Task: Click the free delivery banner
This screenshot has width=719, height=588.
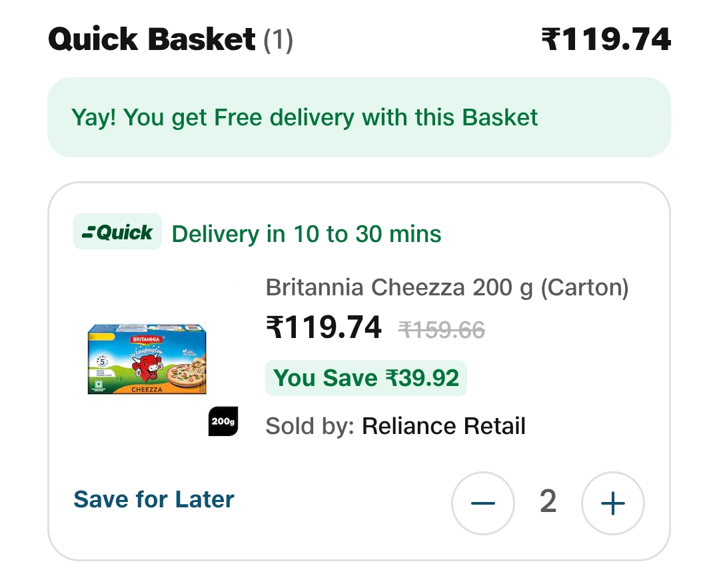Action: click(359, 118)
